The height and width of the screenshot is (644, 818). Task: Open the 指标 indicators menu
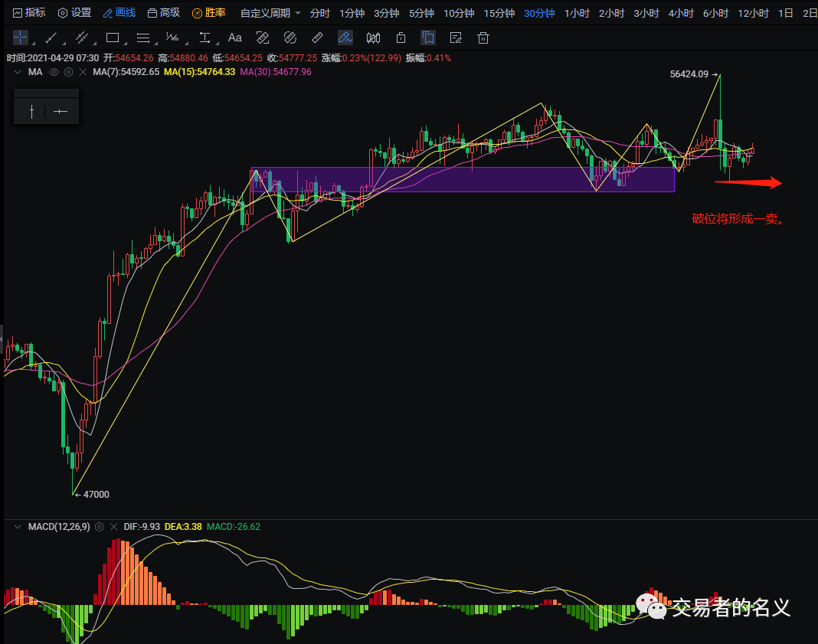click(x=29, y=13)
